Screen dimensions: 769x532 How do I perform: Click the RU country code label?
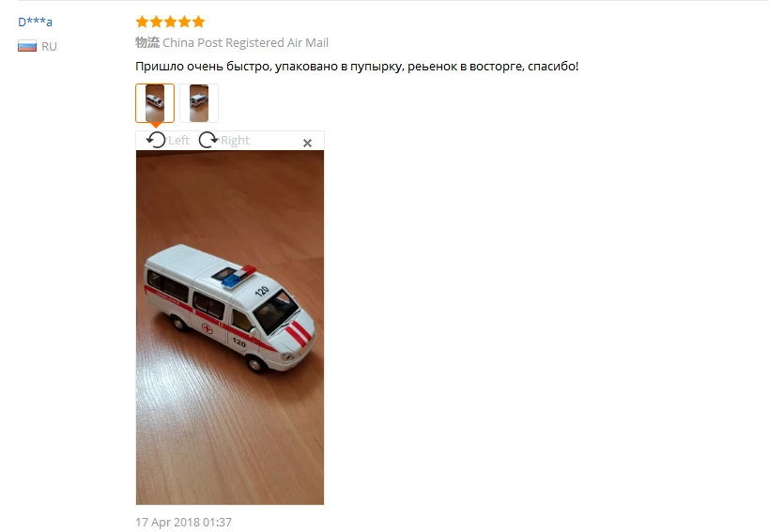[x=49, y=47]
